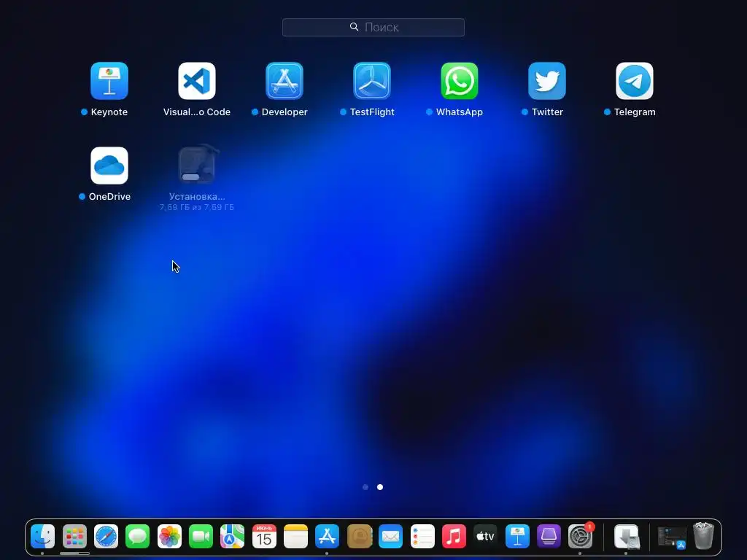The image size is (747, 560).
Task: Launch Visual Studio Code from Launchpad
Action: point(197,81)
